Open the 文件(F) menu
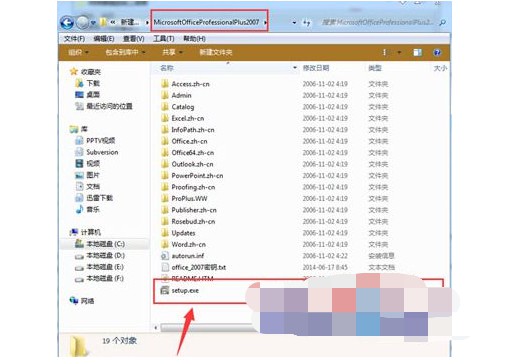Screen dimensions: 505x364 pyautogui.click(x=74, y=39)
